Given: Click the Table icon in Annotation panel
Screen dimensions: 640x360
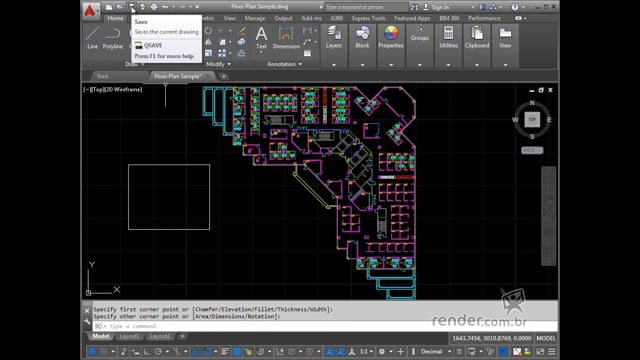Looking at the screenshot, I should [307, 53].
